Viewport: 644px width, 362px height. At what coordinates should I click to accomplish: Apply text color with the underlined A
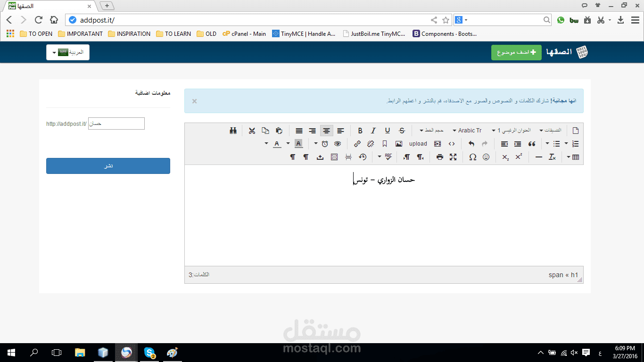coord(277,144)
